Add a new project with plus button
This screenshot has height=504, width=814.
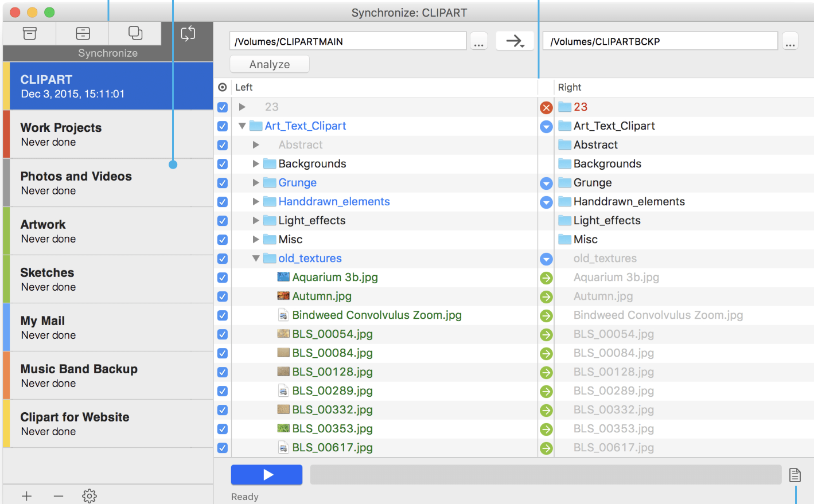27,495
